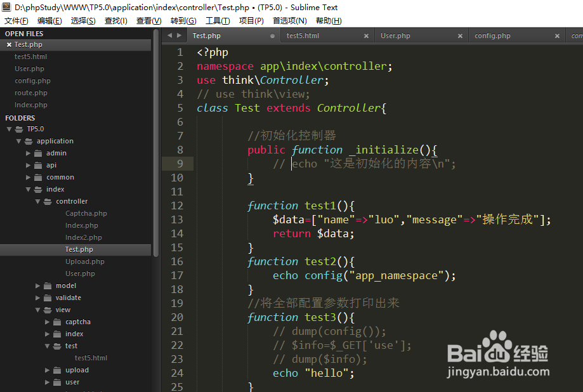Select the model folder icon in sidebar
This screenshot has width=583, height=392.
click(x=46, y=285)
